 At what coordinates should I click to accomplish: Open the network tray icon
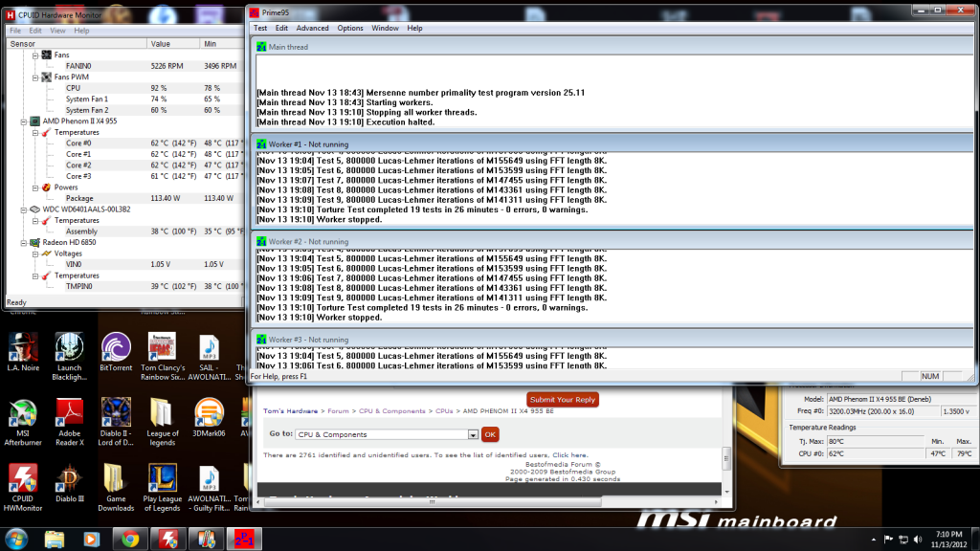pos(903,540)
